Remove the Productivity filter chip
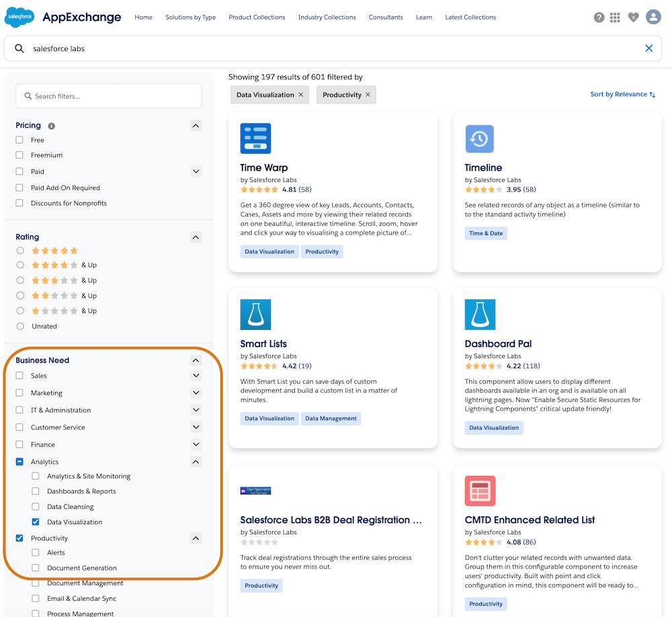The image size is (672, 617). pyautogui.click(x=368, y=95)
